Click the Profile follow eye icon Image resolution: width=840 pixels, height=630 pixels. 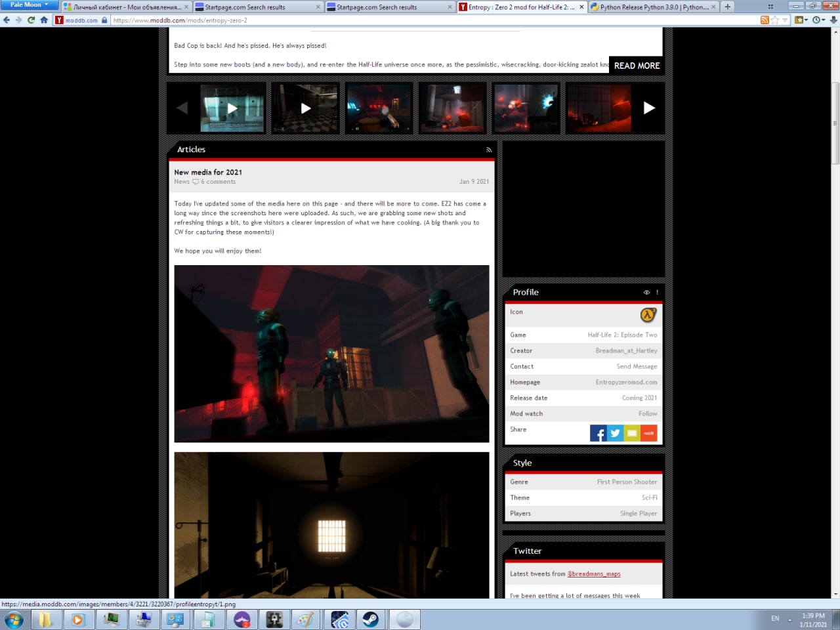(646, 293)
